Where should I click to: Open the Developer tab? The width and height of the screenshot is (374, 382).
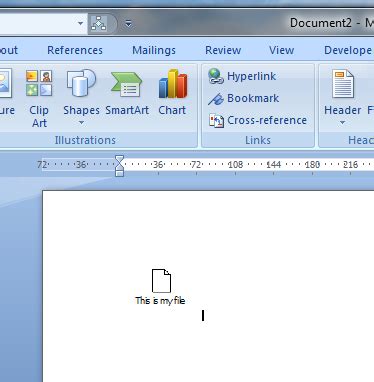click(x=348, y=50)
